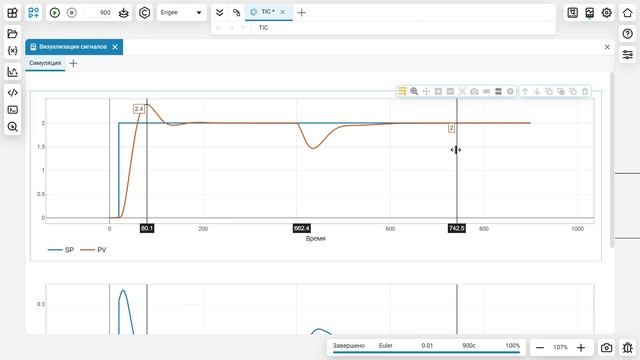The image size is (640, 360).
Task: Click the vertical scrollbar of visualization panel
Action: click(x=612, y=159)
